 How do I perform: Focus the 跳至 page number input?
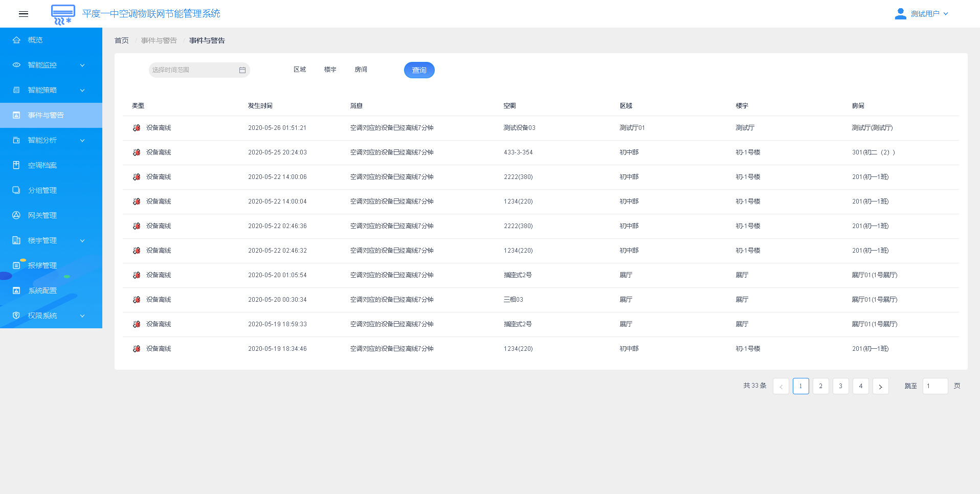934,386
